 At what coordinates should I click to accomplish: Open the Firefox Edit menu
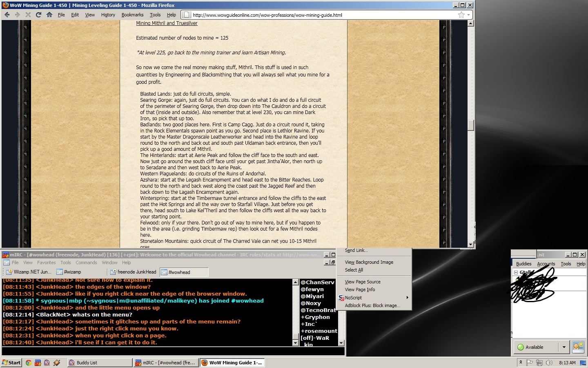75,15
